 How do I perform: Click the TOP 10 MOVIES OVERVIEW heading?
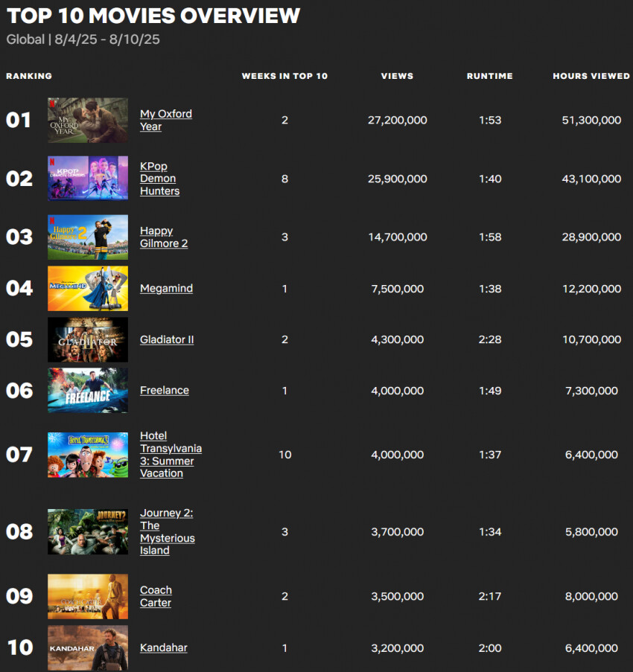coord(153,16)
